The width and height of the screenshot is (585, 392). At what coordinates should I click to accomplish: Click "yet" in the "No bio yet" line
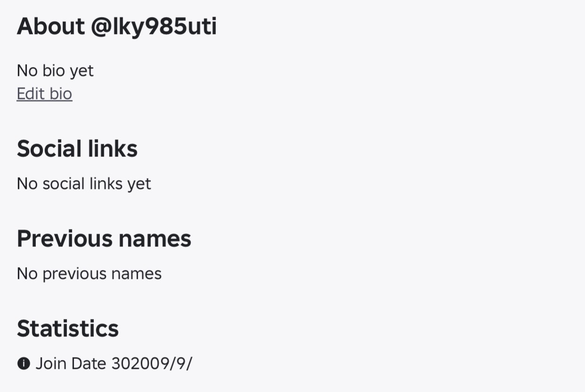point(82,71)
